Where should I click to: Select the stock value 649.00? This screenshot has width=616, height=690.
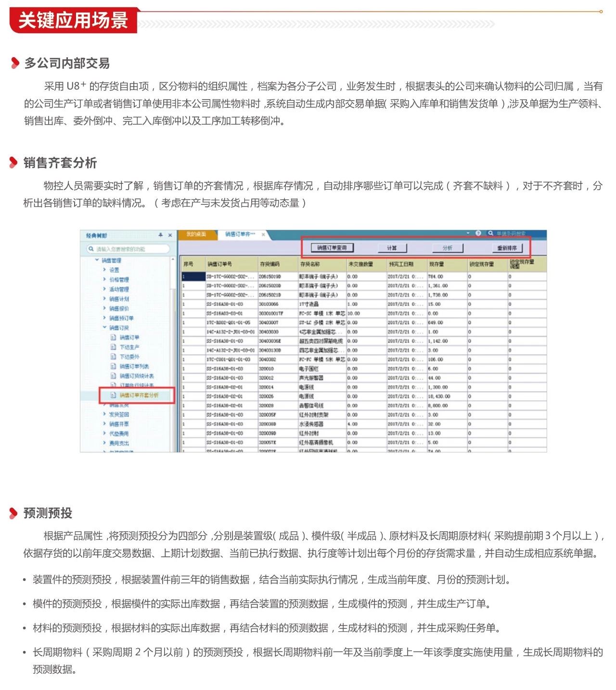pyautogui.click(x=447, y=322)
